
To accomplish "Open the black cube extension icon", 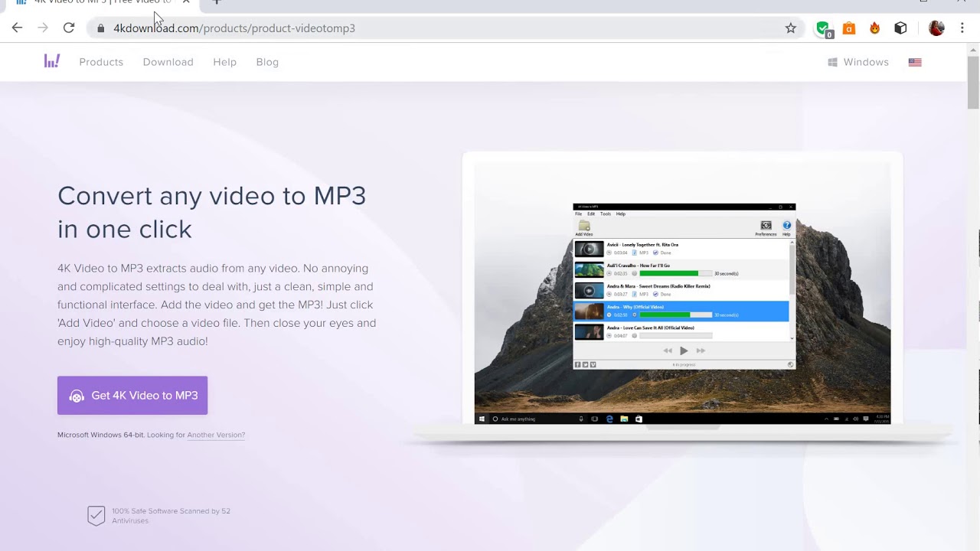I will point(901,28).
